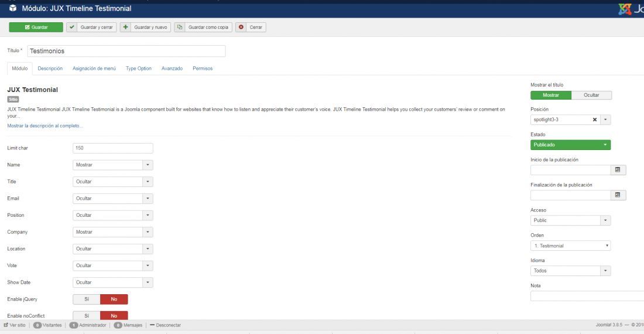This screenshot has height=334, width=644.
Task: Click Guardar como copia button text
Action: [208, 27]
